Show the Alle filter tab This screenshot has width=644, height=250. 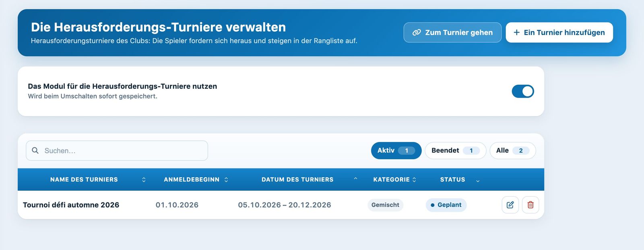512,150
